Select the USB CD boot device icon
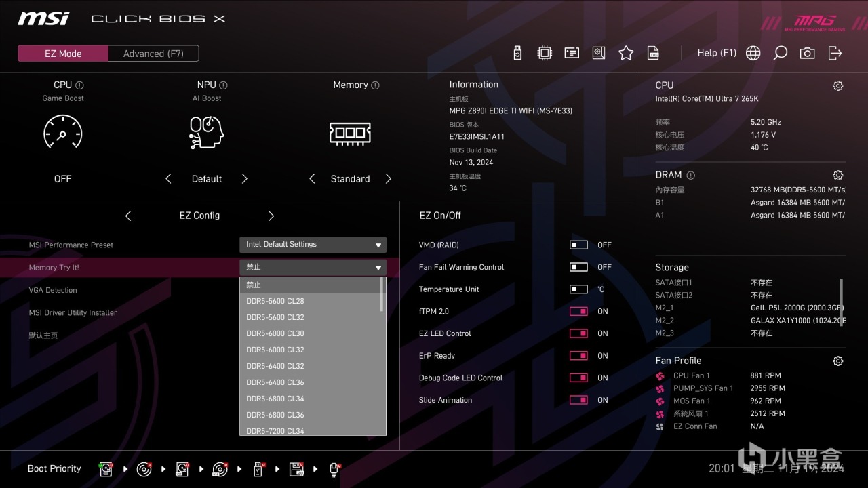The height and width of the screenshot is (488, 868). coord(220,469)
